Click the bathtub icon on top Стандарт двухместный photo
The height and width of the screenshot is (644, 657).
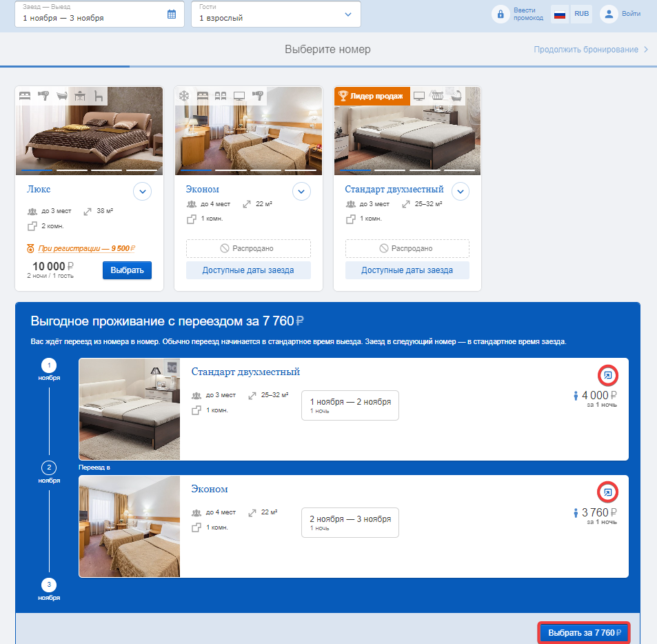tap(456, 96)
